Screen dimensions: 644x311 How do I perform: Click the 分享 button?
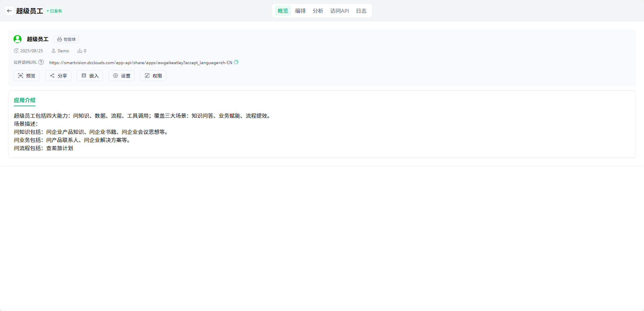click(x=58, y=76)
